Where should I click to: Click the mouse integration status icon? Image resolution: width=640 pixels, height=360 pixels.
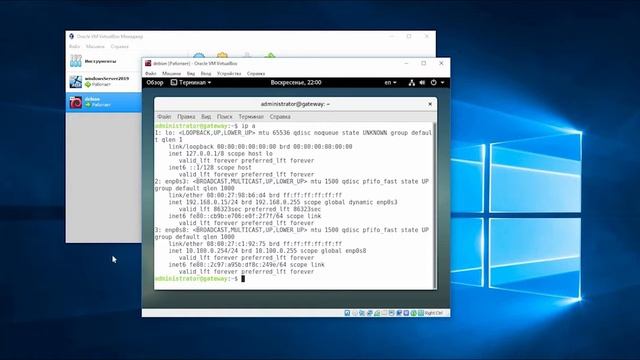(x=413, y=313)
